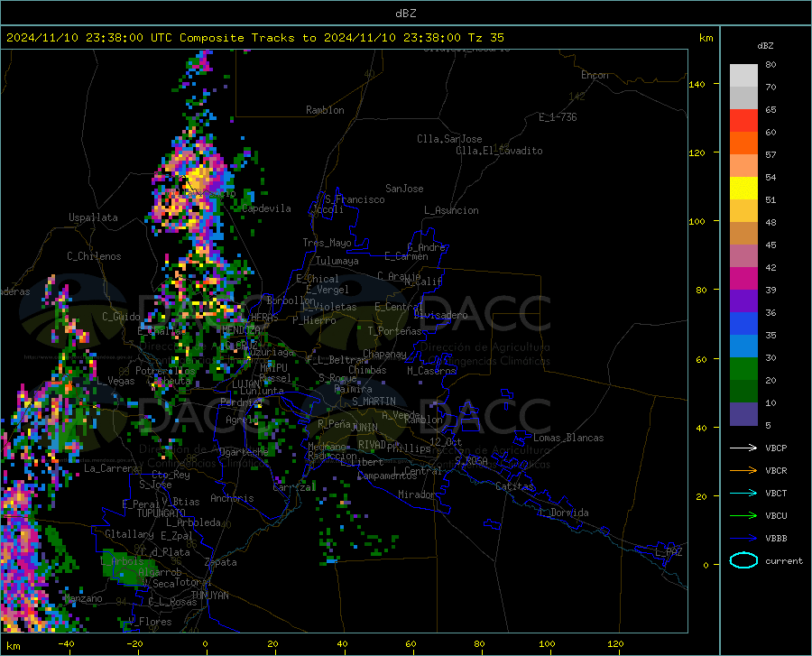Click the -40 km tick on the horizontal axis
812x656 pixels.
[x=66, y=644]
